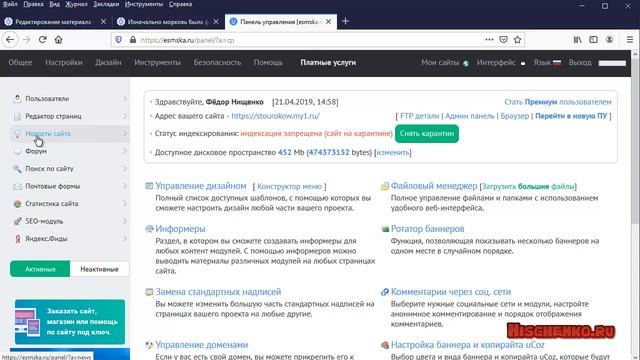The image size is (640, 360).
Task: Expand the Пользователи chevron
Action: pyautogui.click(x=124, y=98)
